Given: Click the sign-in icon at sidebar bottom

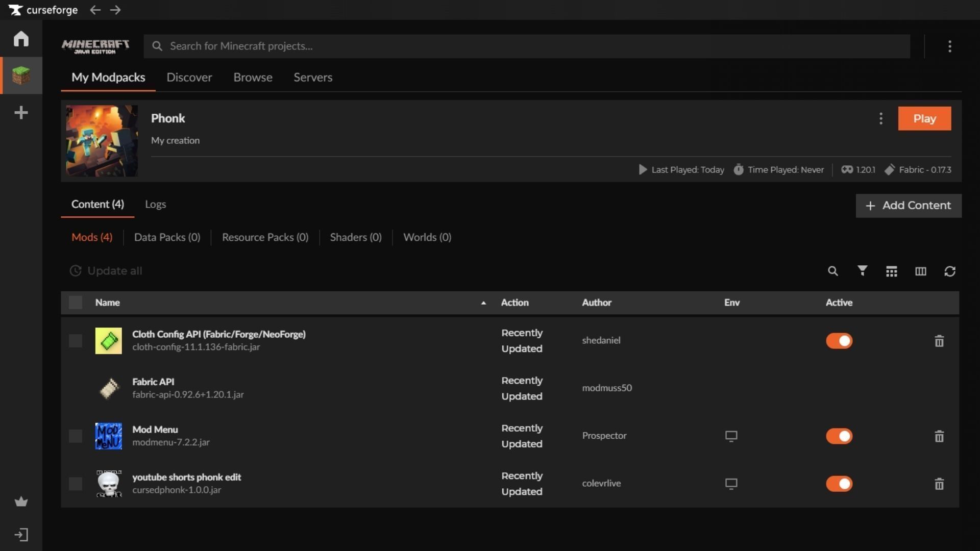Looking at the screenshot, I should pyautogui.click(x=21, y=535).
